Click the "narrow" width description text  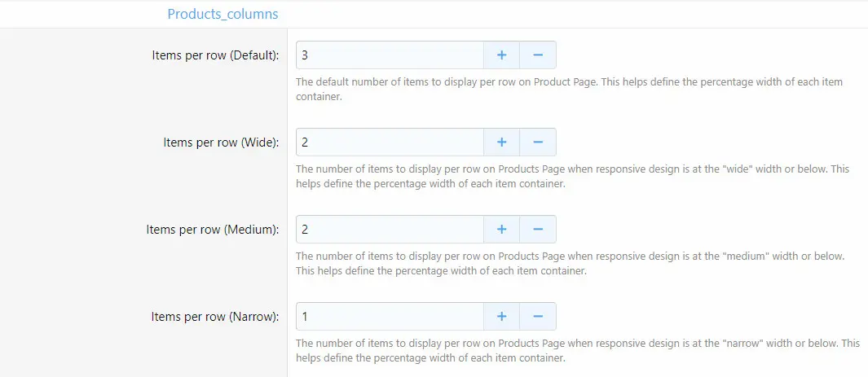click(578, 350)
